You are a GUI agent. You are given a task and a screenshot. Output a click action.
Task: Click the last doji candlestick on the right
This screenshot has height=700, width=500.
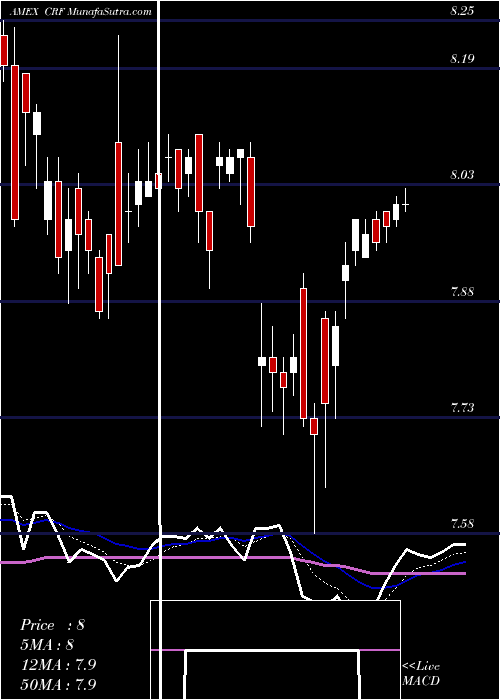click(406, 204)
